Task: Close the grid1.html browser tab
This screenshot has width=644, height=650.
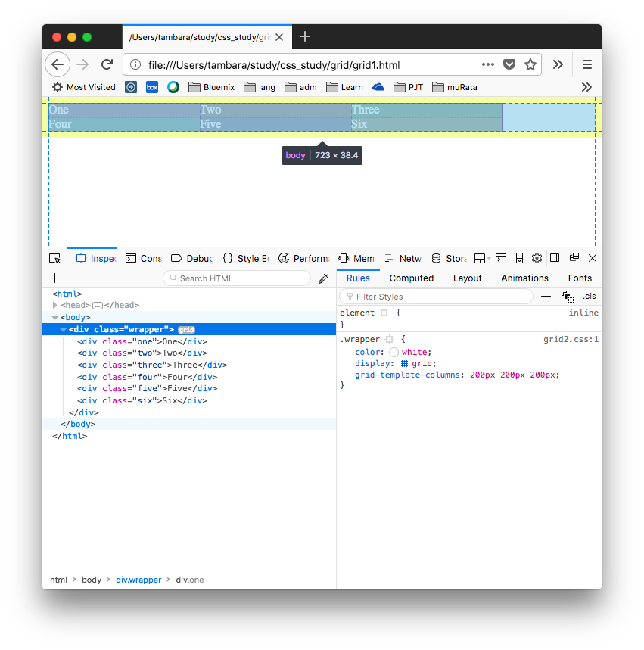Action: coord(279,37)
